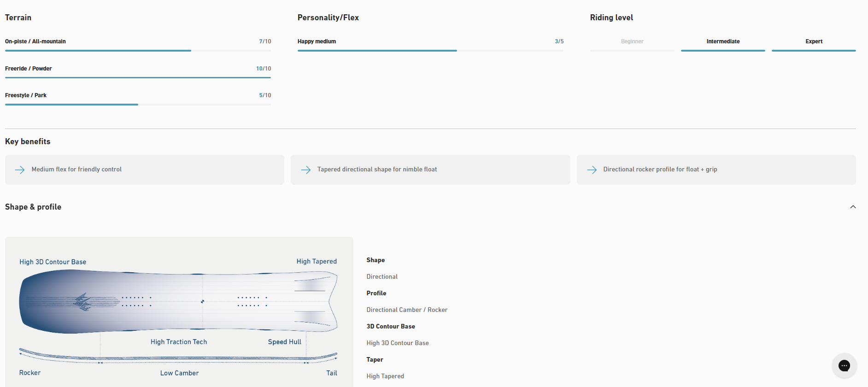Click the arrow icon beside Tapered directional shape

[x=306, y=170]
